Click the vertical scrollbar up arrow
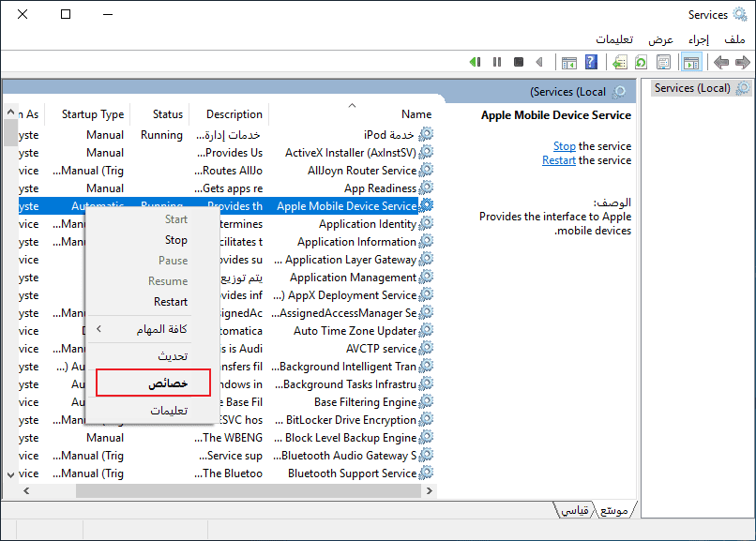The width and height of the screenshot is (756, 541). 10,112
